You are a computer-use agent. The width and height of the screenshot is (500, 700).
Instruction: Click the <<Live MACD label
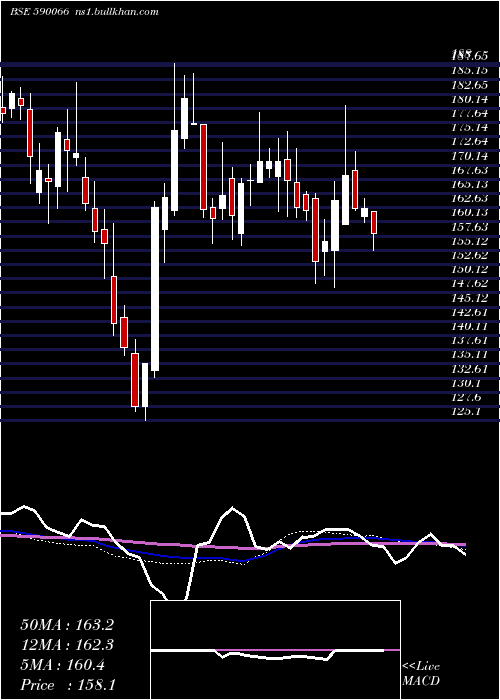click(x=421, y=674)
